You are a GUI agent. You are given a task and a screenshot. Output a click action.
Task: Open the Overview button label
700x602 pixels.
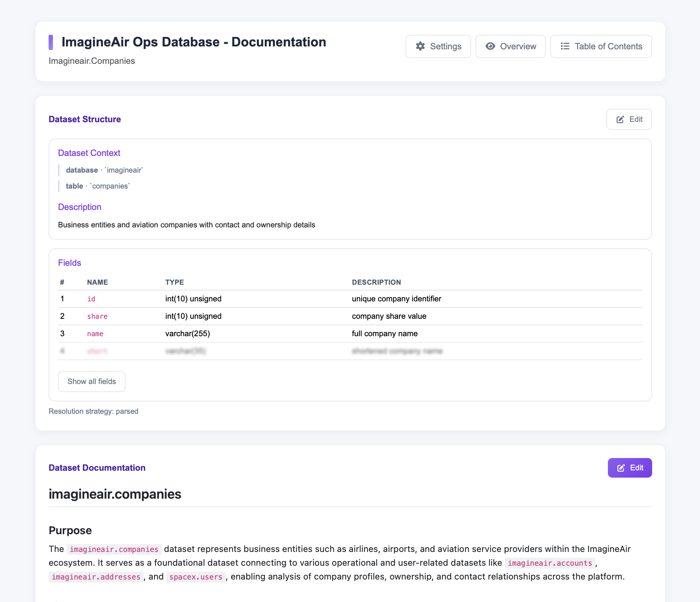pos(518,46)
